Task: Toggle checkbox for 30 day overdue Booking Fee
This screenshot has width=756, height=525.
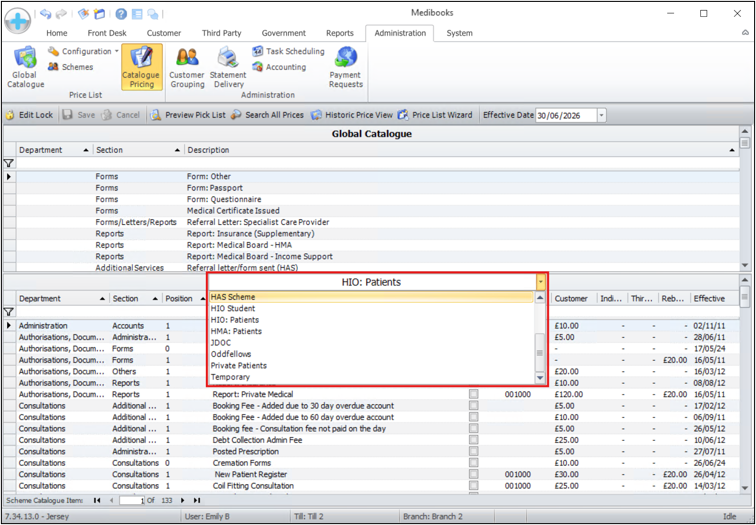Action: click(474, 406)
